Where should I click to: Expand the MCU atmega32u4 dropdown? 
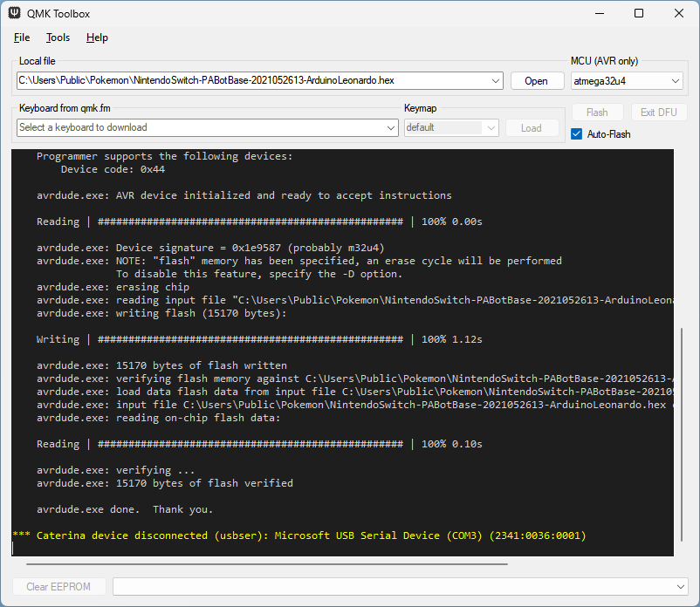click(x=675, y=81)
